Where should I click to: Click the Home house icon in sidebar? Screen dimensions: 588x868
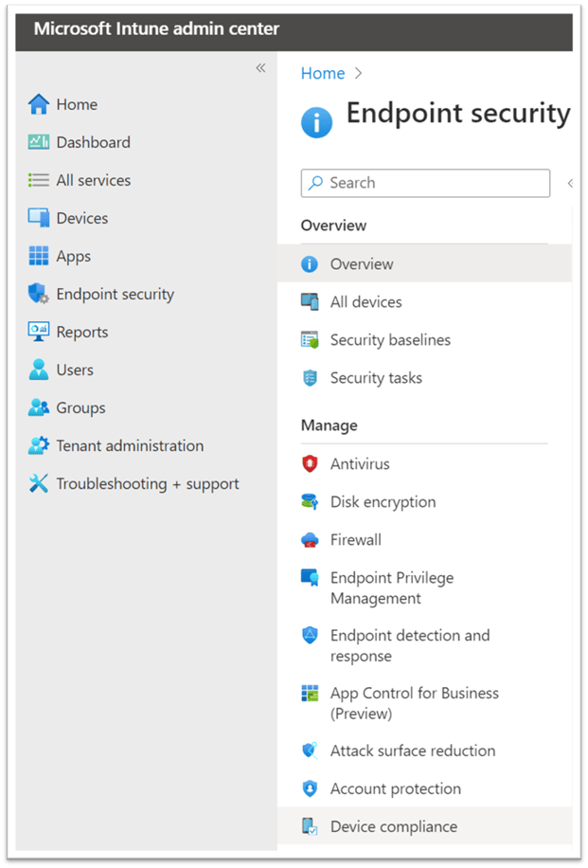click(x=38, y=104)
